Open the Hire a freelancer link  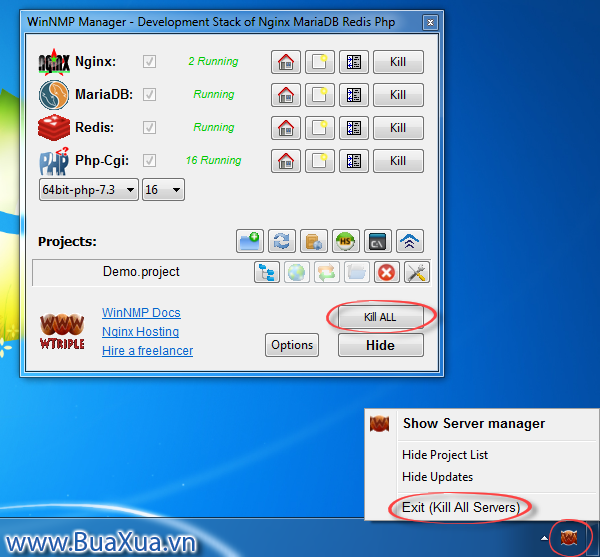147,350
